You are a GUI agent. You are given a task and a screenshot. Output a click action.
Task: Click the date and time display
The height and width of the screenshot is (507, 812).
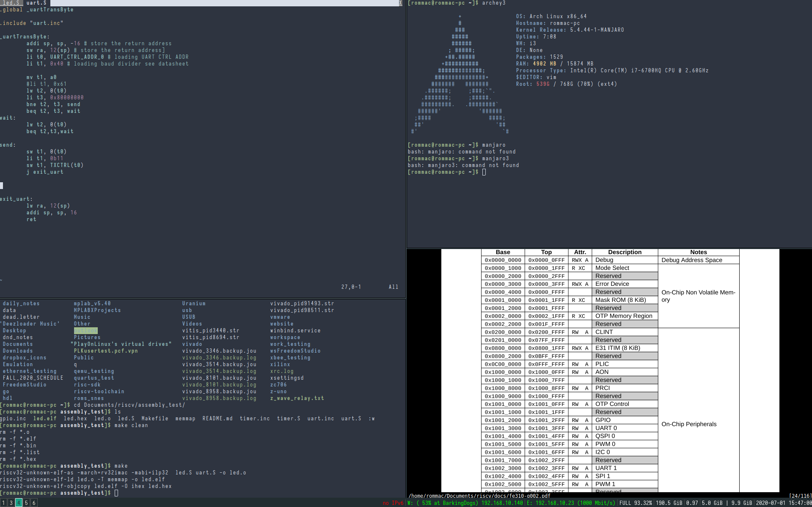[783, 503]
